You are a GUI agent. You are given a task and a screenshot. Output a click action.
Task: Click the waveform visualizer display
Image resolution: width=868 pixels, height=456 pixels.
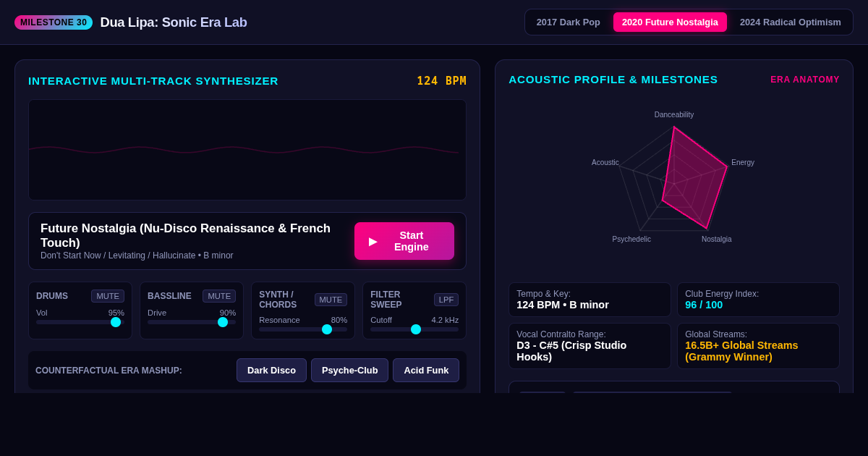click(247, 150)
